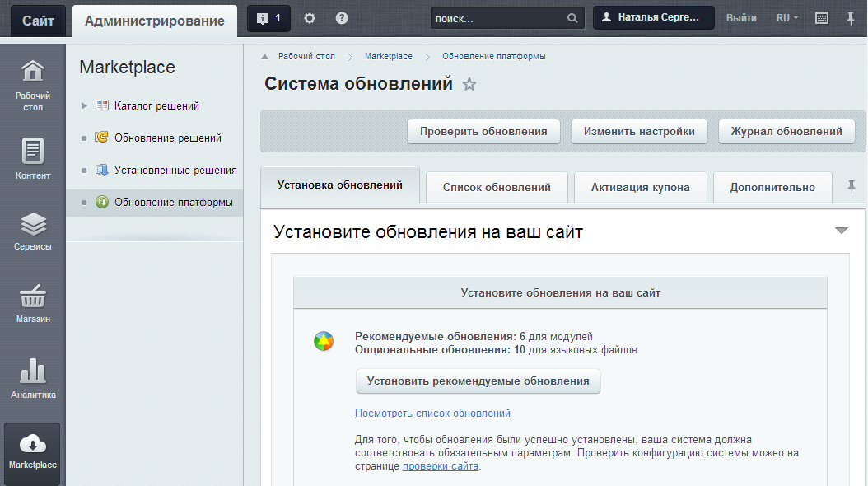Open the help question mark icon
868x486 pixels.
[x=342, y=19]
